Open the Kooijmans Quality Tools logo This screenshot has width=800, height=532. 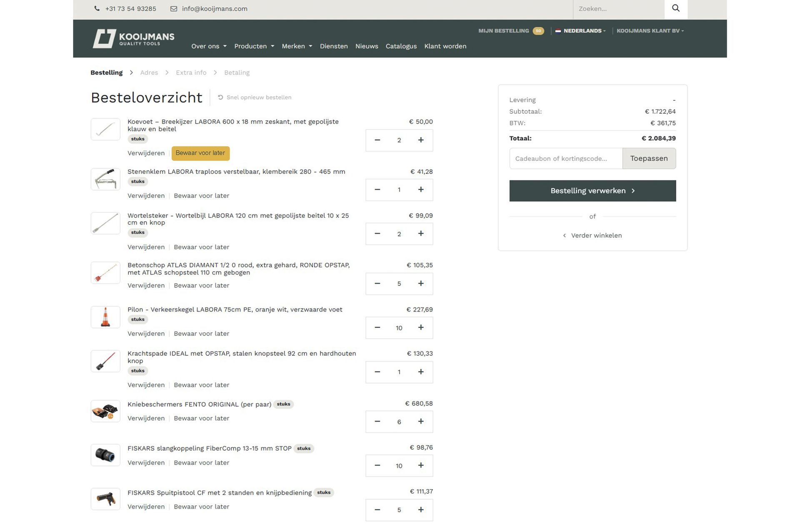tap(133, 39)
